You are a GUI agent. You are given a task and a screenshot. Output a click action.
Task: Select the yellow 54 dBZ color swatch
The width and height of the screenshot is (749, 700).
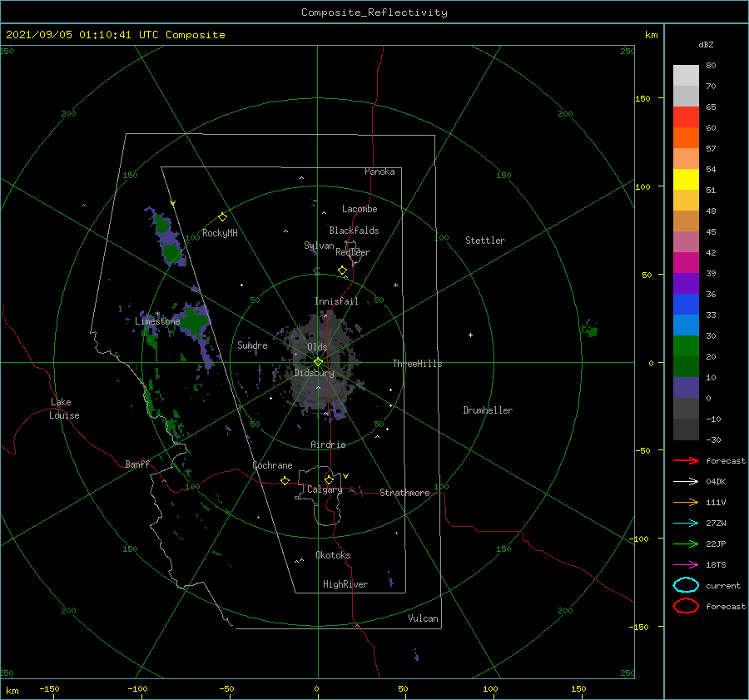pos(686,179)
